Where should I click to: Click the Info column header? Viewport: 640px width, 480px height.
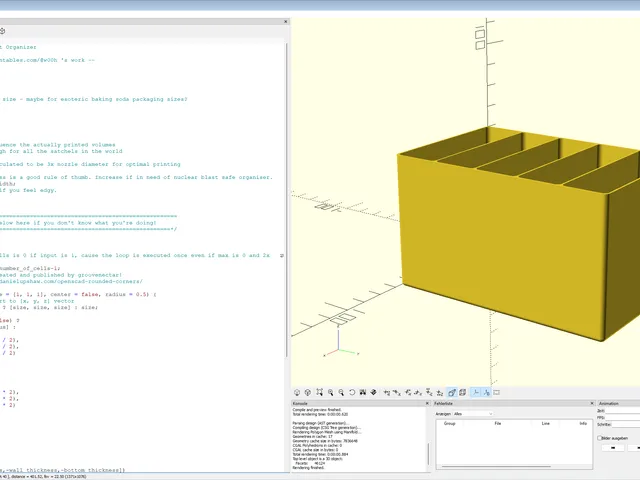[583, 424]
